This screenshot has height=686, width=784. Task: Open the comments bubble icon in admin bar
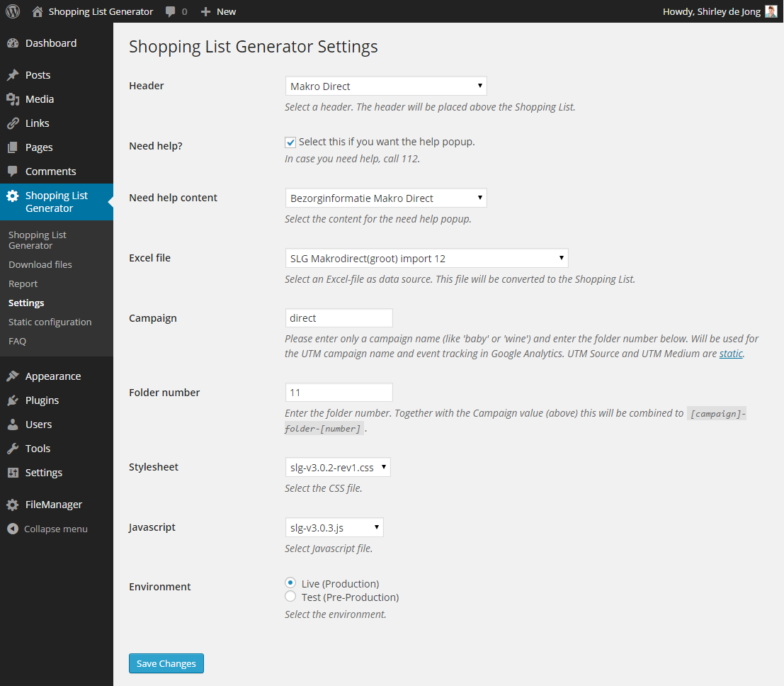pos(171,11)
